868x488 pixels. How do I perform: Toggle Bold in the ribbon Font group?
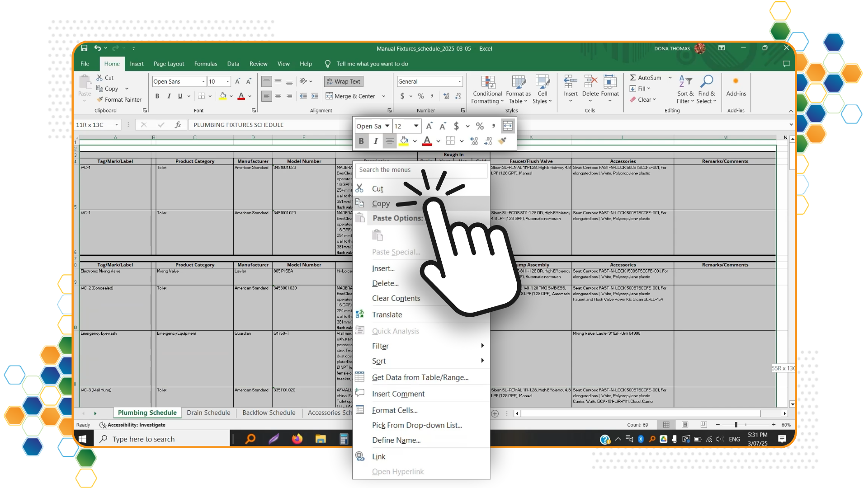tap(157, 96)
